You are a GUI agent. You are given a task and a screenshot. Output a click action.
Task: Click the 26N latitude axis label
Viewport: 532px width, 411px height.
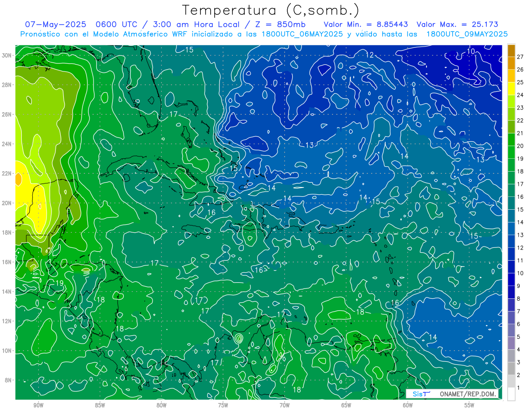7,114
